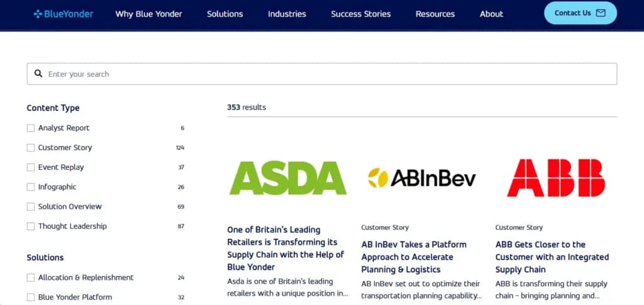
Task: Click the Blue Yonder logo
Action: (64, 14)
